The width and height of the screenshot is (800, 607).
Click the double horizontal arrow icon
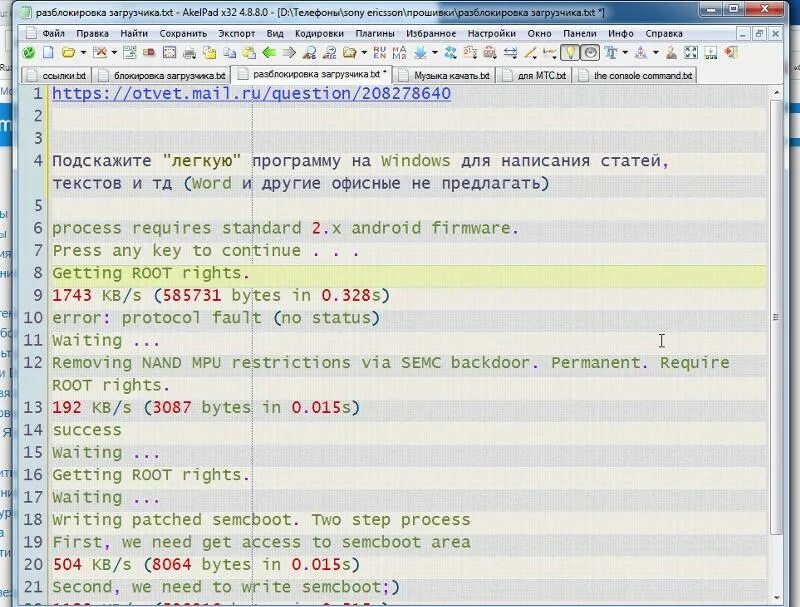tap(510, 53)
